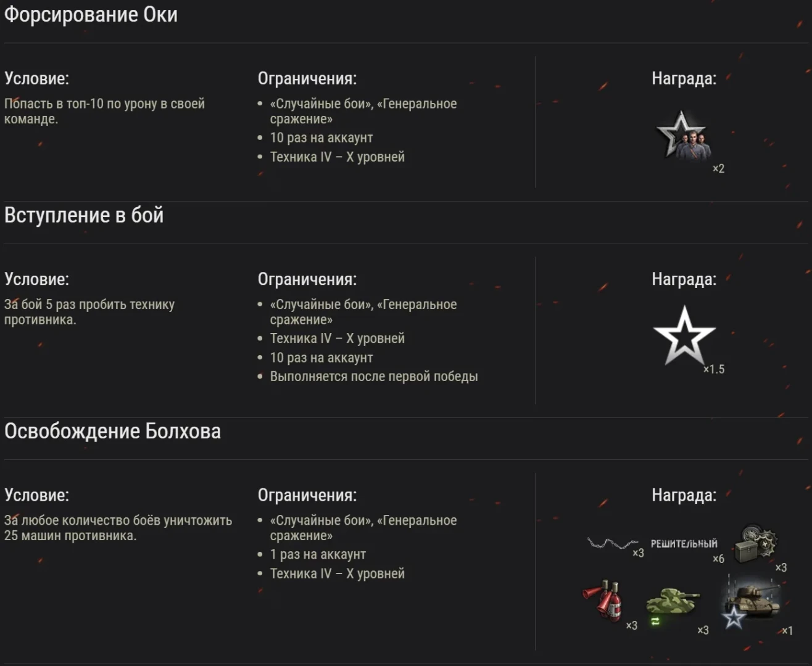Click the «Вступление в бой» mission heading
This screenshot has height=666, width=812.
pyautogui.click(x=84, y=215)
